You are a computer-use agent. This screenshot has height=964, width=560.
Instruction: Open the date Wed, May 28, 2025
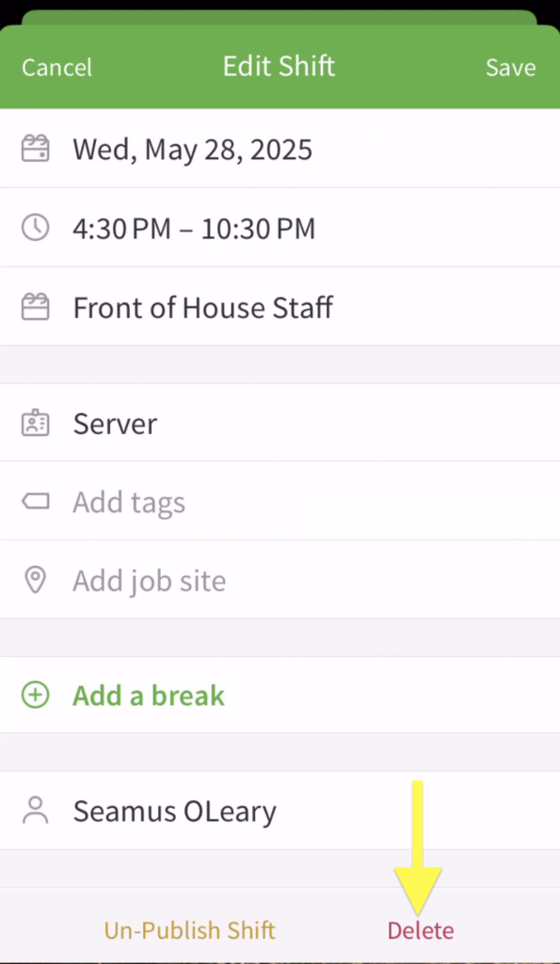pos(280,149)
